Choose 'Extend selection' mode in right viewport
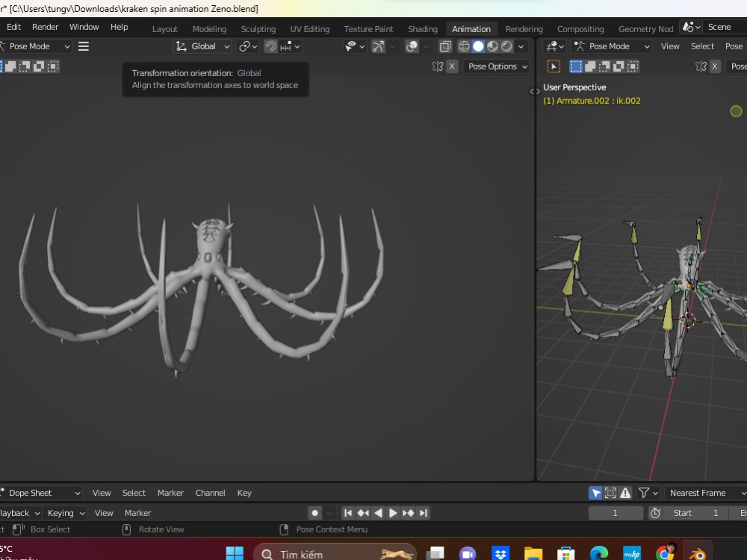The image size is (747, 560). (x=590, y=66)
